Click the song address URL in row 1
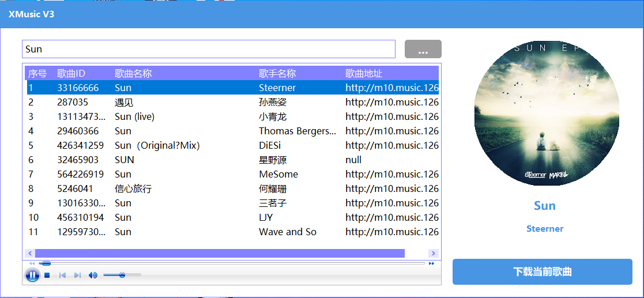Viewport: 644px width, 298px height. click(392, 88)
